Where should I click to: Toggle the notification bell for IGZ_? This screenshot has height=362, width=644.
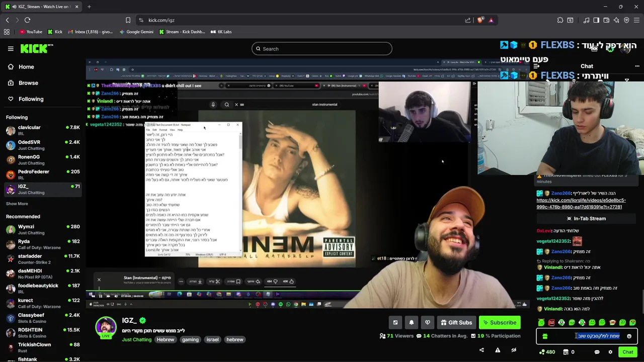tap(412, 323)
